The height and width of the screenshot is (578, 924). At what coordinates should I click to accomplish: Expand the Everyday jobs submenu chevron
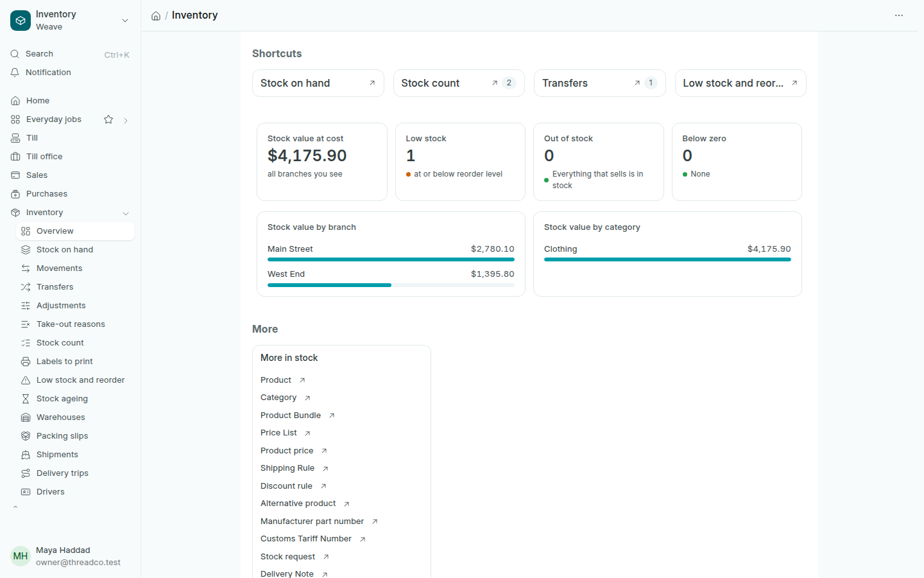pyautogui.click(x=126, y=120)
